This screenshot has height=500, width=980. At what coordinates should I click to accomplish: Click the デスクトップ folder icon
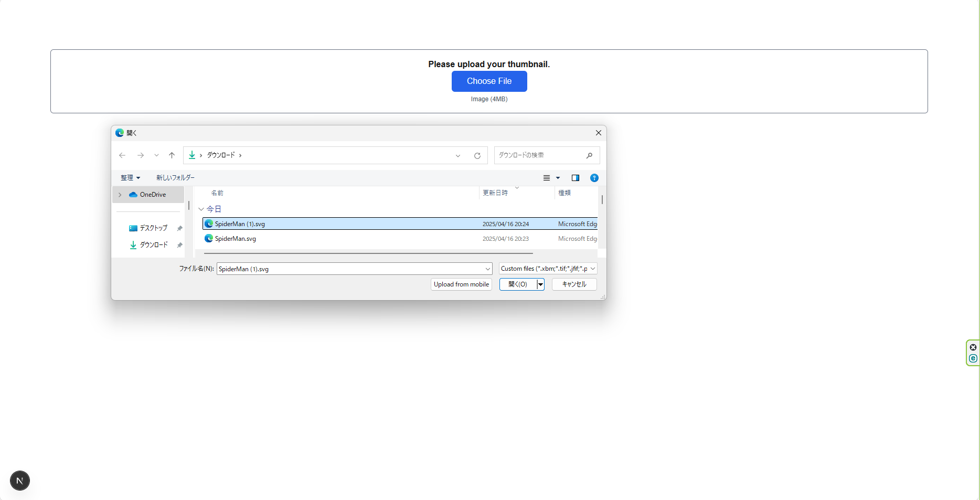(x=133, y=228)
